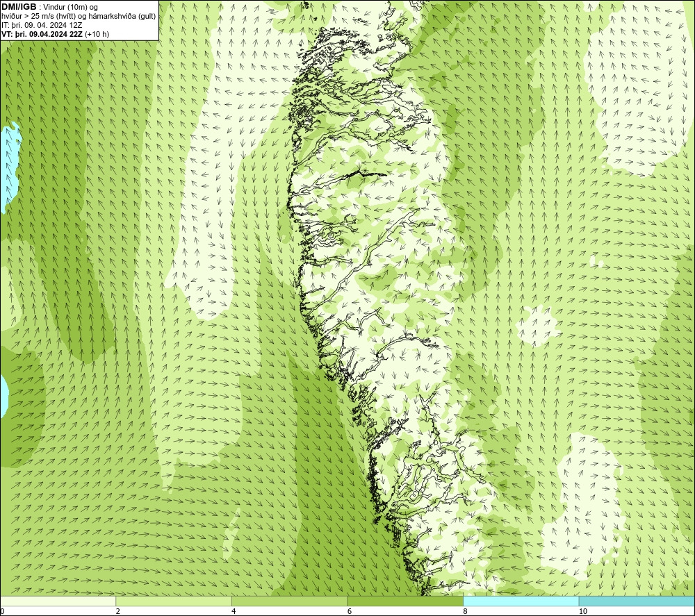695x616 pixels.
Task: Click the legend scale label '4'
Action: click(234, 611)
